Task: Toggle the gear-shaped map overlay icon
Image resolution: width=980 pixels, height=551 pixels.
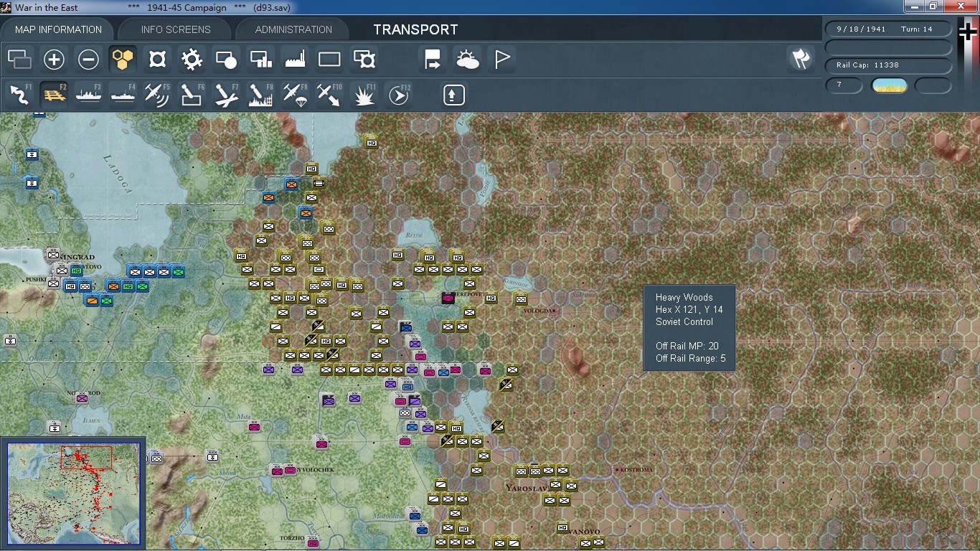Action: (x=192, y=59)
